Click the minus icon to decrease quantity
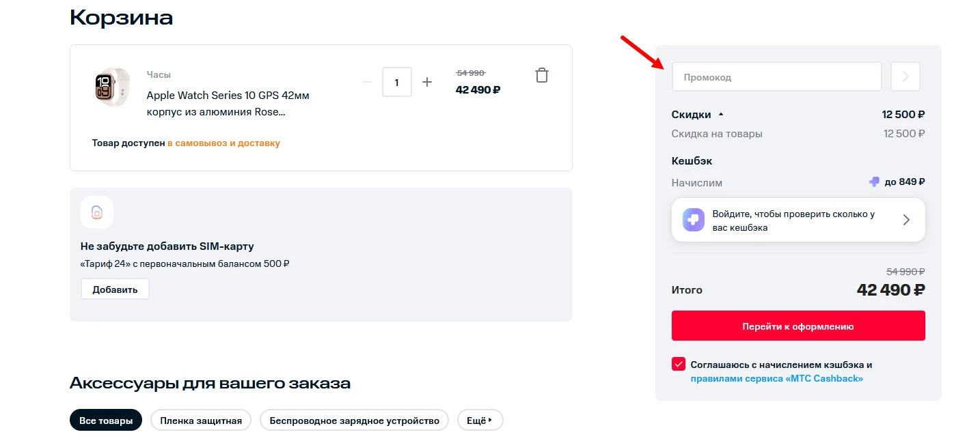Viewport: 980px width, 441px height. click(367, 81)
